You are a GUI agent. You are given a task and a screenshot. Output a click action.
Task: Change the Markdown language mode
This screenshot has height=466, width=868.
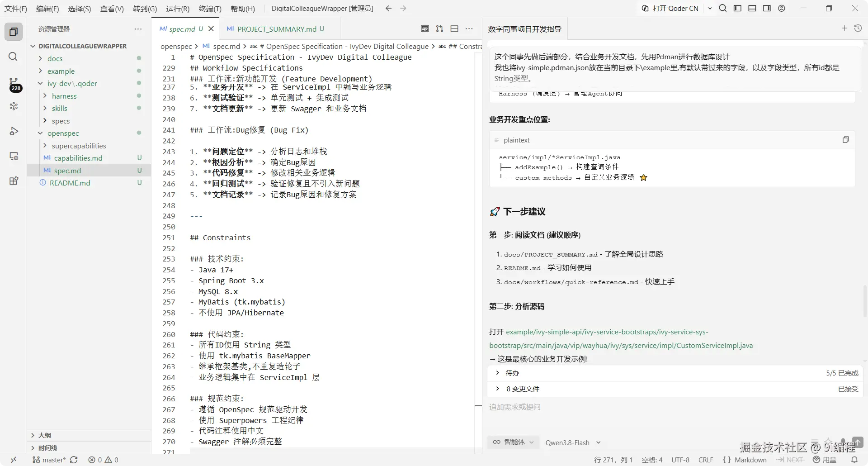pyautogui.click(x=750, y=460)
